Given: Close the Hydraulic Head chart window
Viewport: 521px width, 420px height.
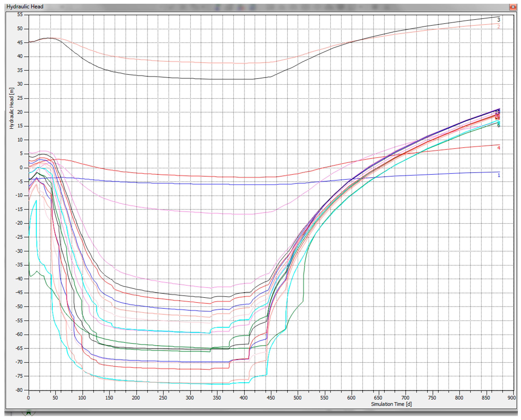Looking at the screenshot, I should tap(513, 7).
